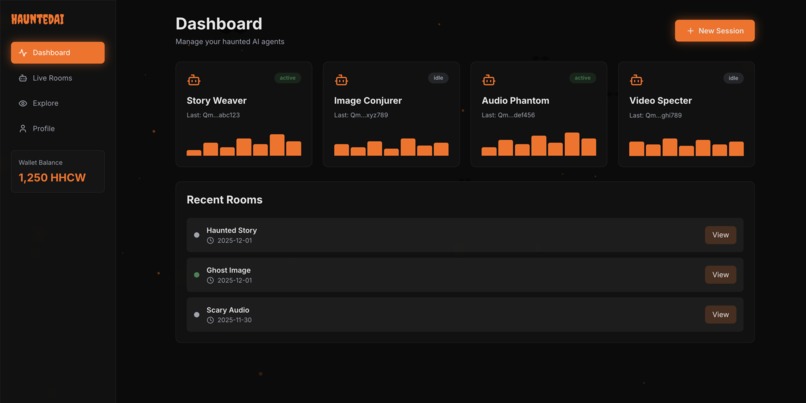
Task: Click the Manage your haunted AI agents subtitle
Action: coord(230,42)
